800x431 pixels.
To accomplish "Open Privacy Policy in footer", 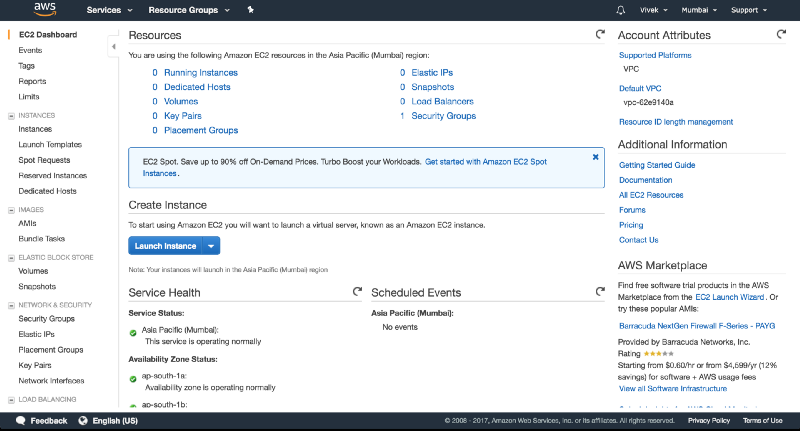I will point(709,421).
